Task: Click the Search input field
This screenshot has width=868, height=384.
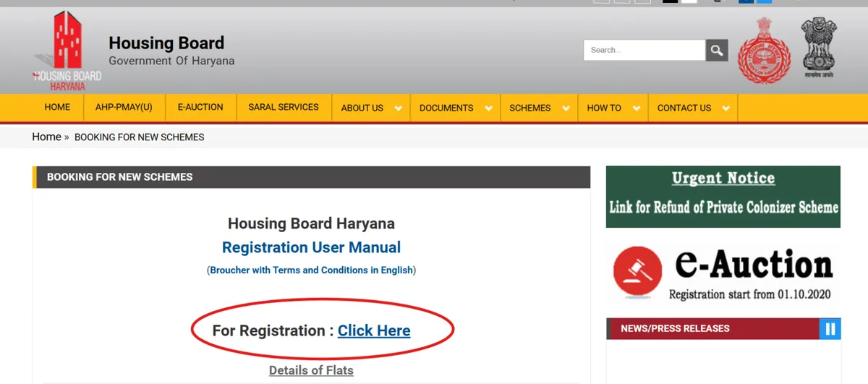Action: [x=644, y=50]
